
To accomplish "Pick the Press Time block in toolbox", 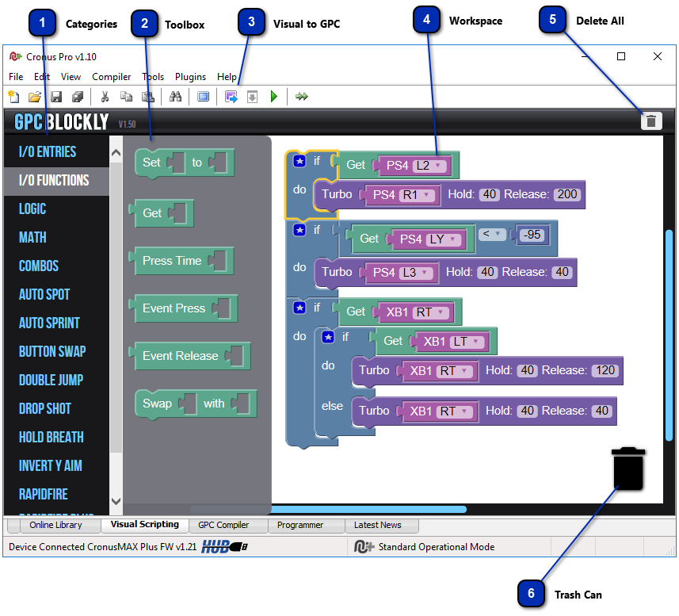I will coord(181,261).
